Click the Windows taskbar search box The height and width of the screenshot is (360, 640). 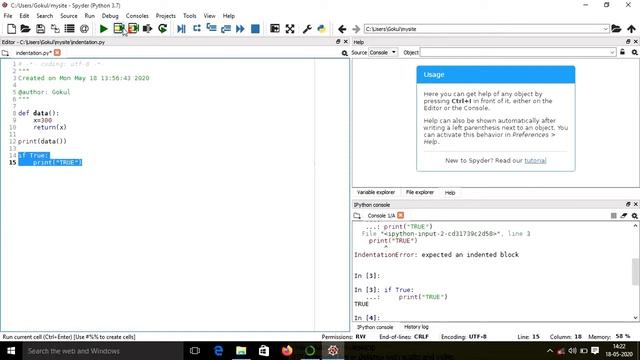(103, 351)
